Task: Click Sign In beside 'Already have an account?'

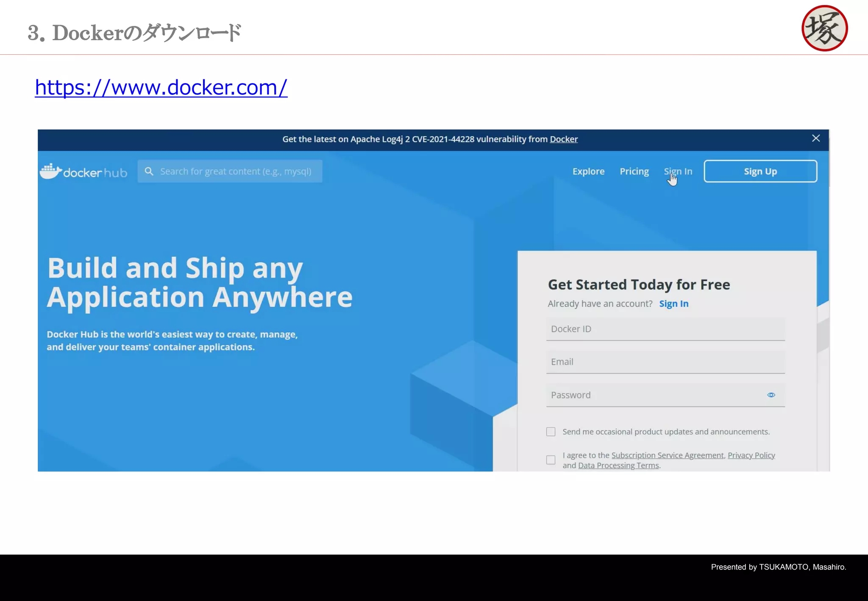Action: point(674,303)
